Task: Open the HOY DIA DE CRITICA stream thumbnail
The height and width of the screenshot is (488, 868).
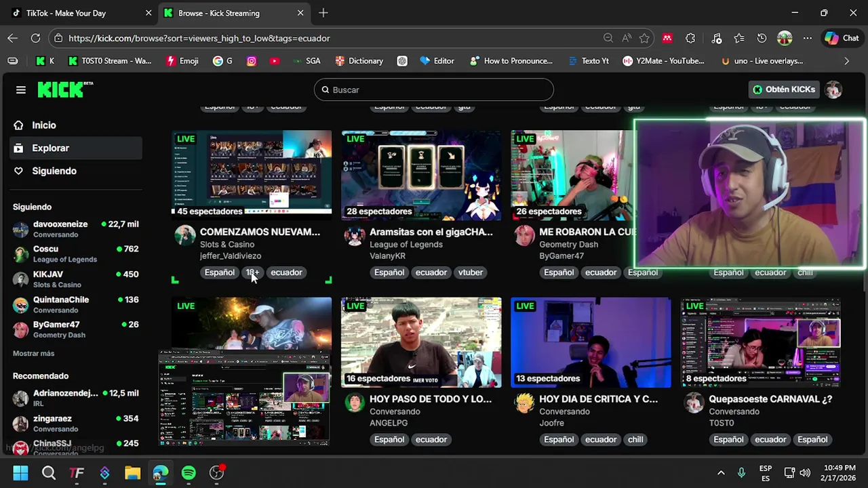Action: pyautogui.click(x=591, y=342)
